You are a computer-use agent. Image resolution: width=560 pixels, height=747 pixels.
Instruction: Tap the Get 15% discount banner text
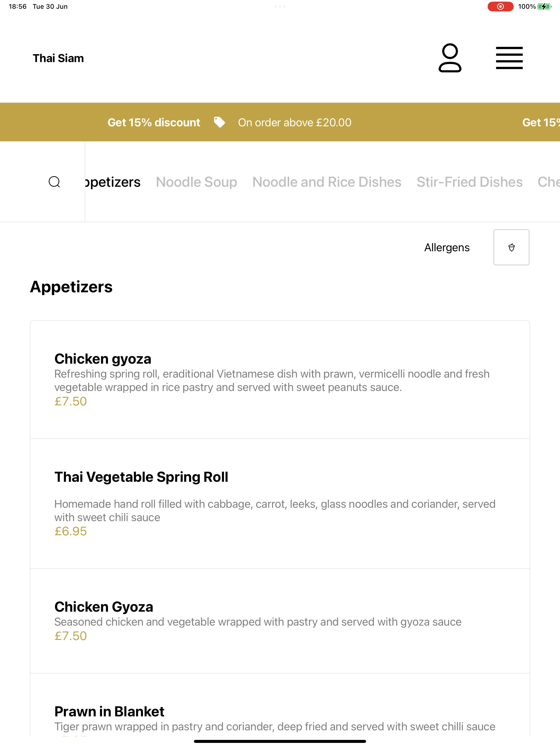(x=154, y=122)
